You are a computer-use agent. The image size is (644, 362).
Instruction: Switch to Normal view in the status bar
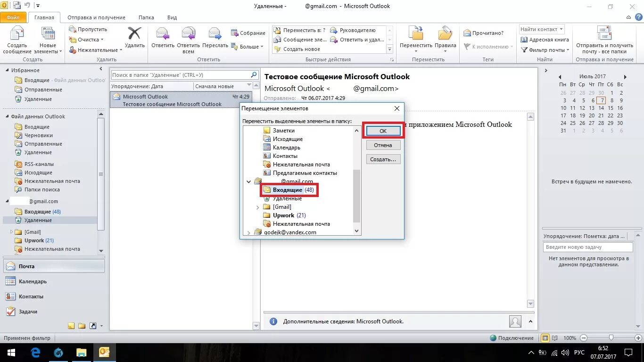545,338
